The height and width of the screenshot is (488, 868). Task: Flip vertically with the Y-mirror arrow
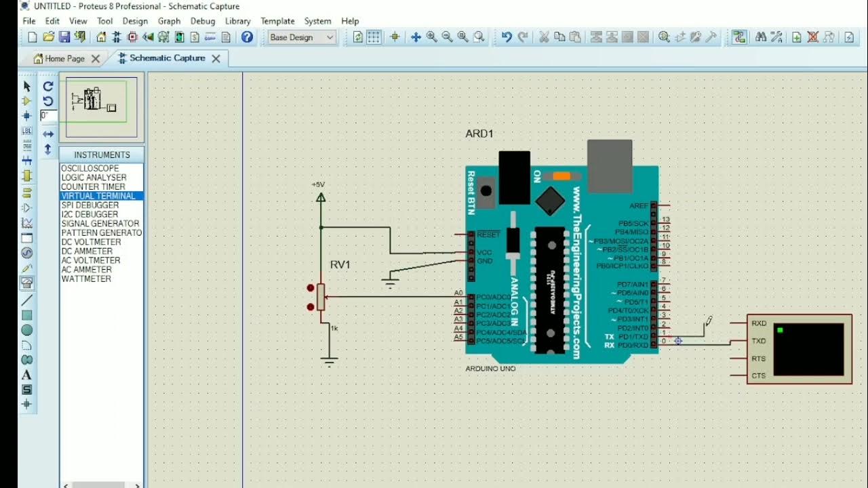48,149
